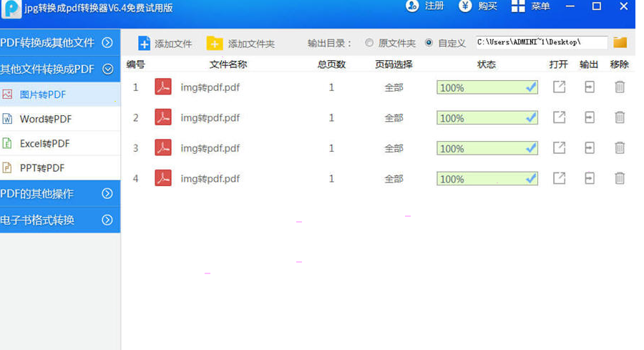The width and height of the screenshot is (644, 350).
Task: Click the 100% progress bar in row 4
Action: click(x=487, y=179)
